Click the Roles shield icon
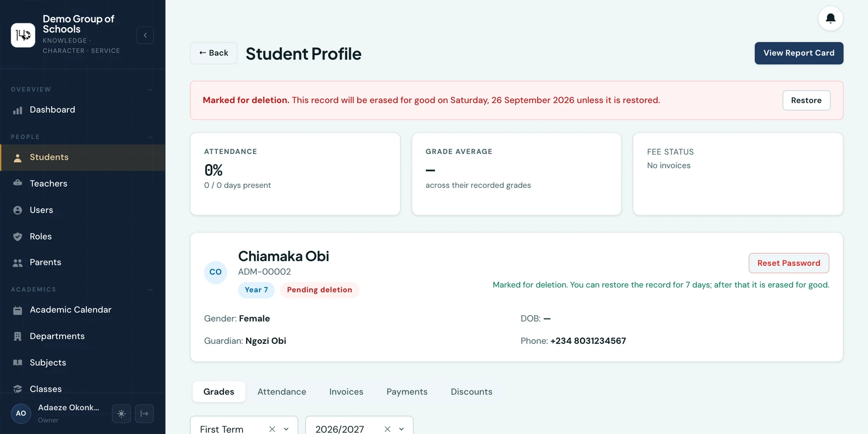Image resolution: width=868 pixels, height=434 pixels. pos(18,237)
